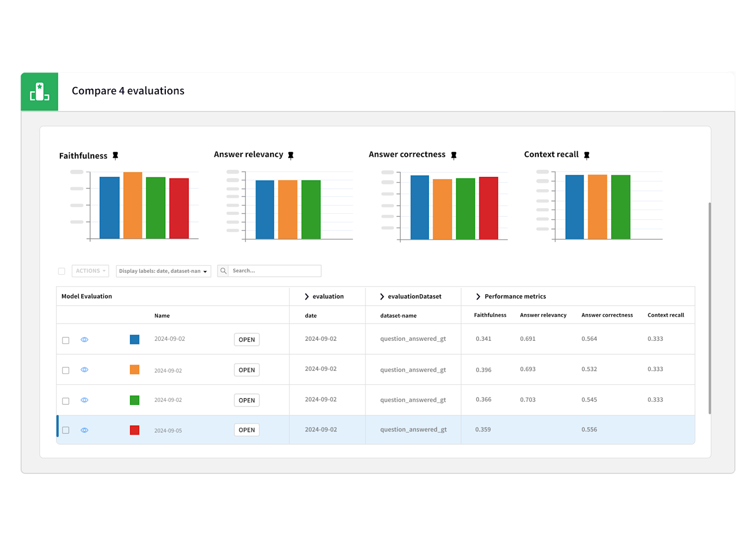The height and width of the screenshot is (546, 756).
Task: Click the Faithfulness value 0.396
Action: point(483,370)
